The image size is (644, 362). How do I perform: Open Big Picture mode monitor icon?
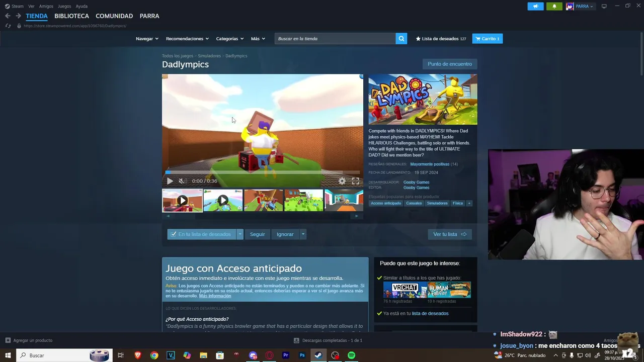pyautogui.click(x=604, y=6)
